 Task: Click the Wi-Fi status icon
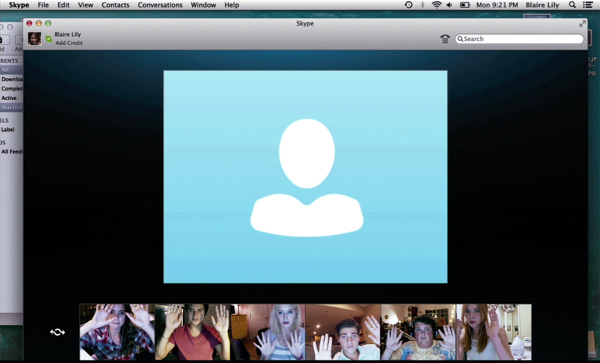[x=436, y=5]
